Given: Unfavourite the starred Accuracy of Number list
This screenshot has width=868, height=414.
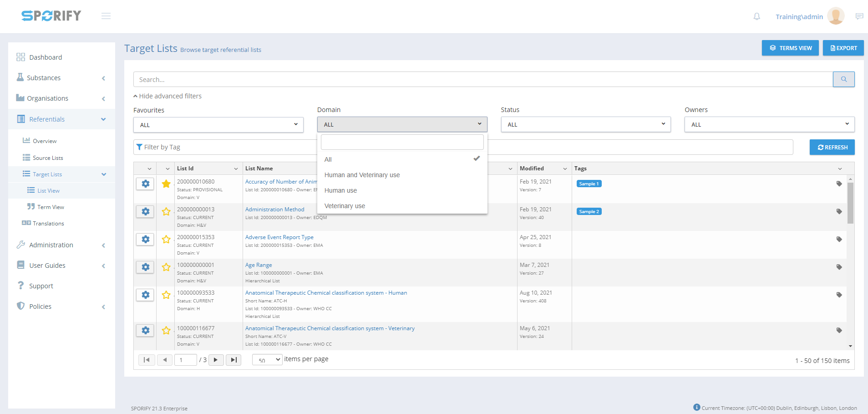Looking at the screenshot, I should (x=166, y=184).
